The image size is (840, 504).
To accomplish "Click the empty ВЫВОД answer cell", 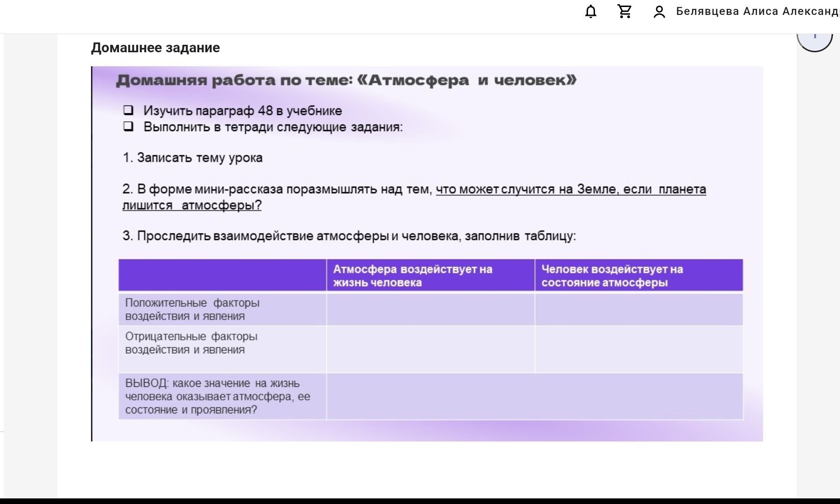I will click(x=535, y=396).
